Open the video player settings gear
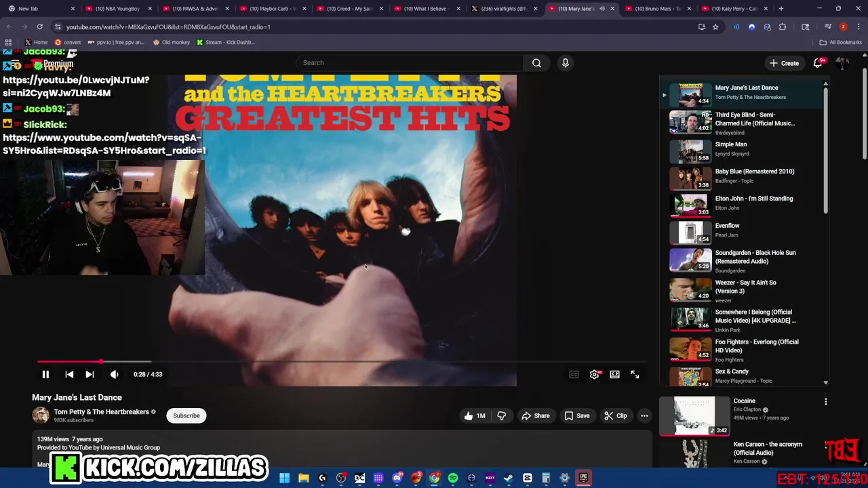 pyautogui.click(x=594, y=374)
